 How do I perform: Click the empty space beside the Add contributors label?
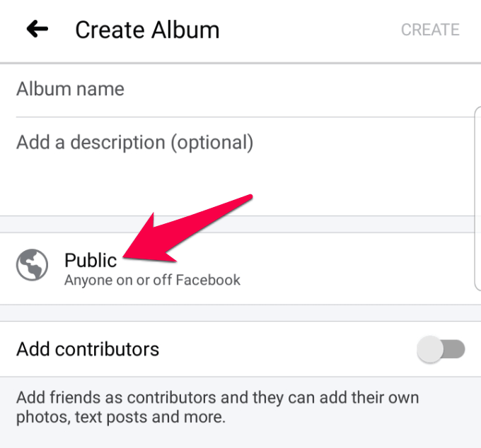coord(283,349)
